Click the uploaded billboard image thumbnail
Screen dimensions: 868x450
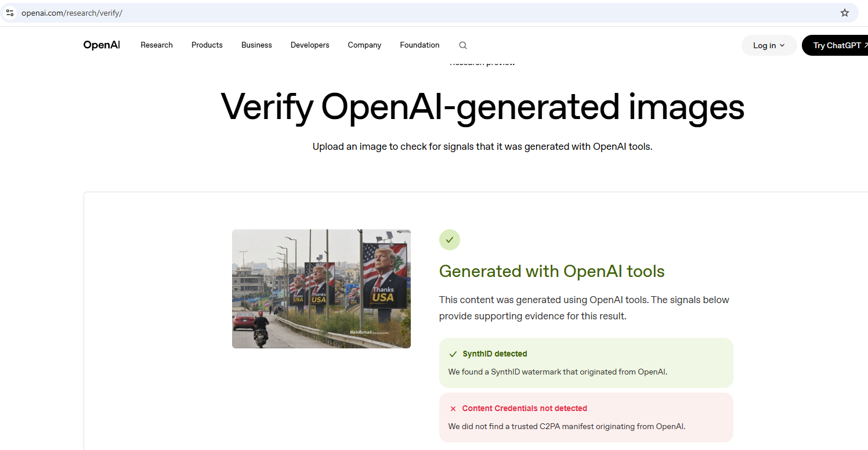(321, 289)
